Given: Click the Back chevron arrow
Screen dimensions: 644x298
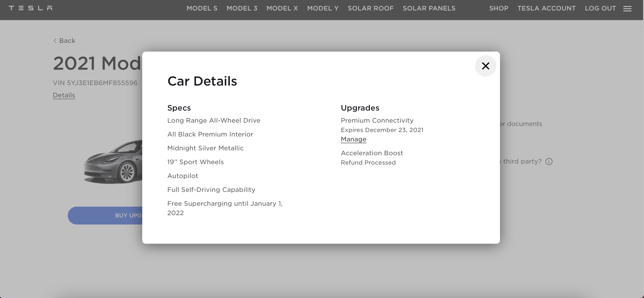Looking at the screenshot, I should coord(55,41).
